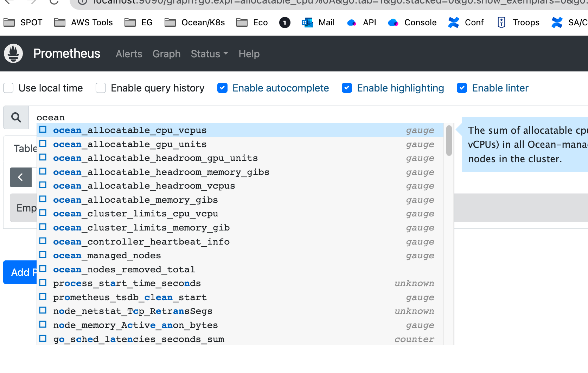
Task: Open the Graph page
Action: pos(167,54)
